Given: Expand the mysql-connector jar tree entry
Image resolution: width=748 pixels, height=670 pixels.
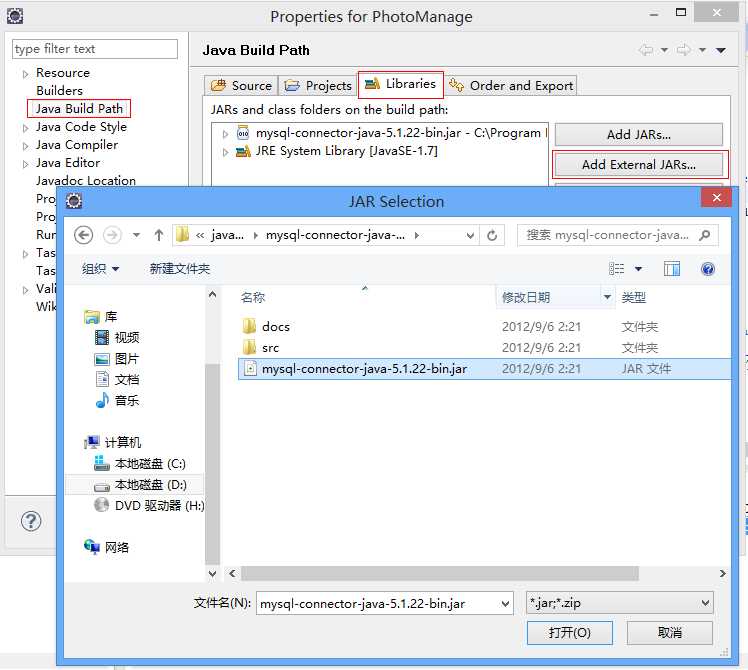Looking at the screenshot, I should point(225,134).
